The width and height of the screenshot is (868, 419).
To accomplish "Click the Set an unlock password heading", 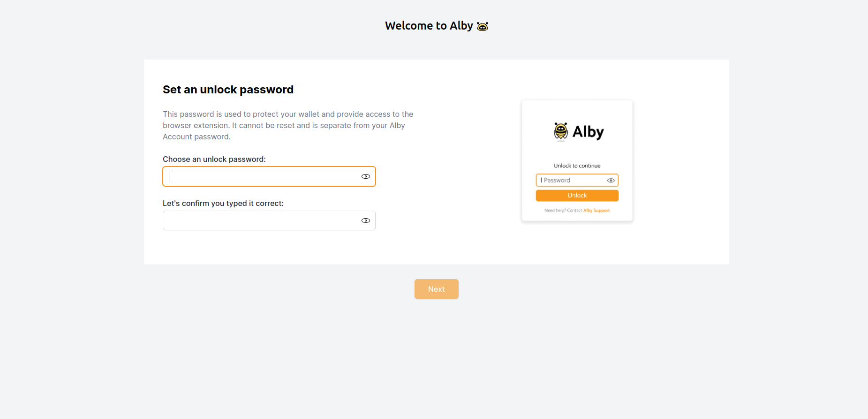I will click(228, 89).
